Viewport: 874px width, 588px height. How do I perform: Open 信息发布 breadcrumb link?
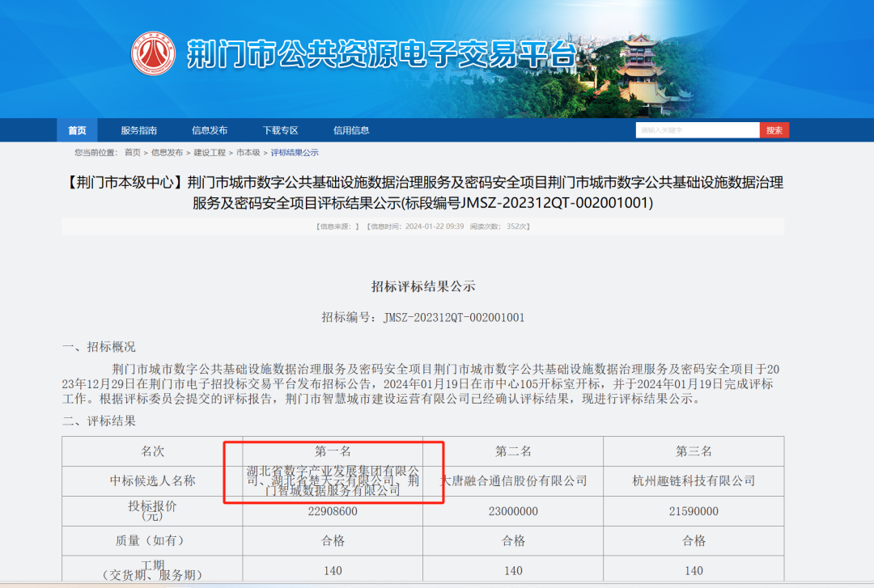168,153
